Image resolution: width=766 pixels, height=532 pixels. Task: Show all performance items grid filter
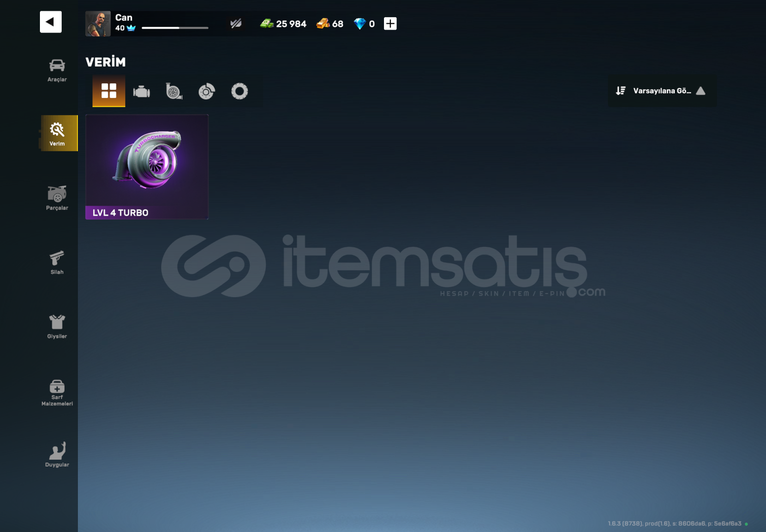coord(109,91)
